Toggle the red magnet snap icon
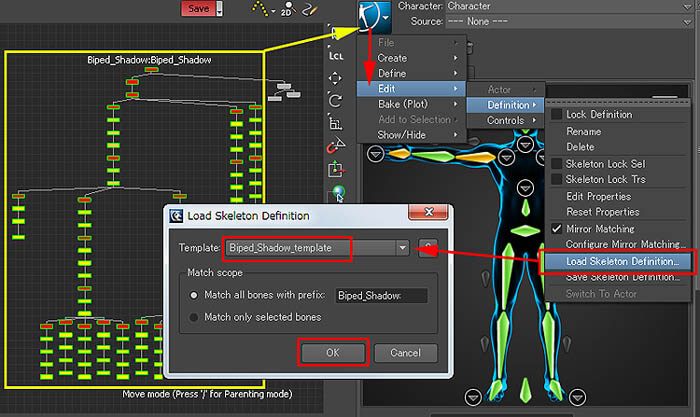 (336, 146)
